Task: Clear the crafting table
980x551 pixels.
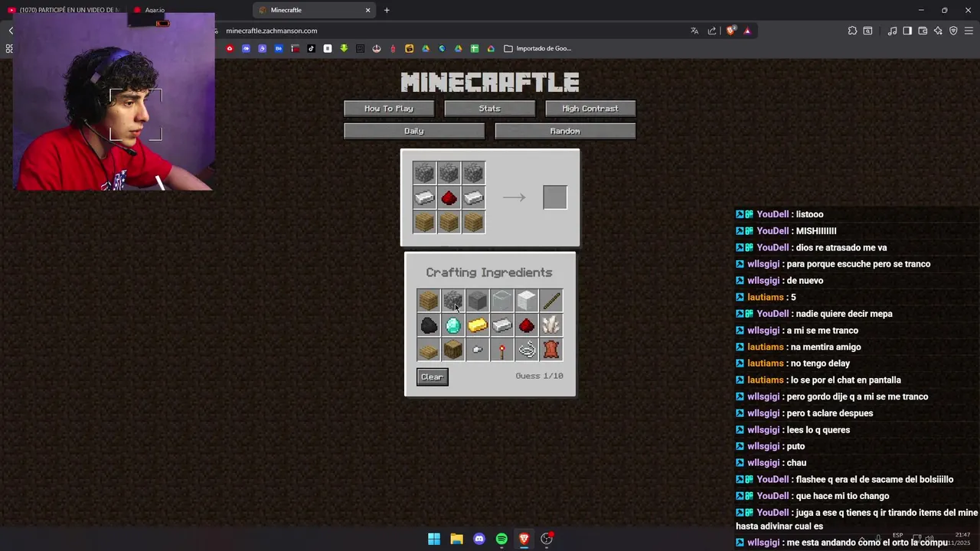Action: [433, 377]
